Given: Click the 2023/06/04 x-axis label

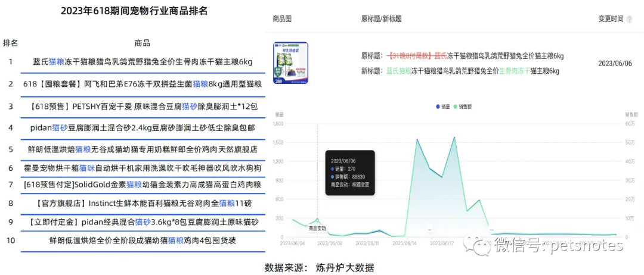Looking at the screenshot, I should tap(293, 243).
